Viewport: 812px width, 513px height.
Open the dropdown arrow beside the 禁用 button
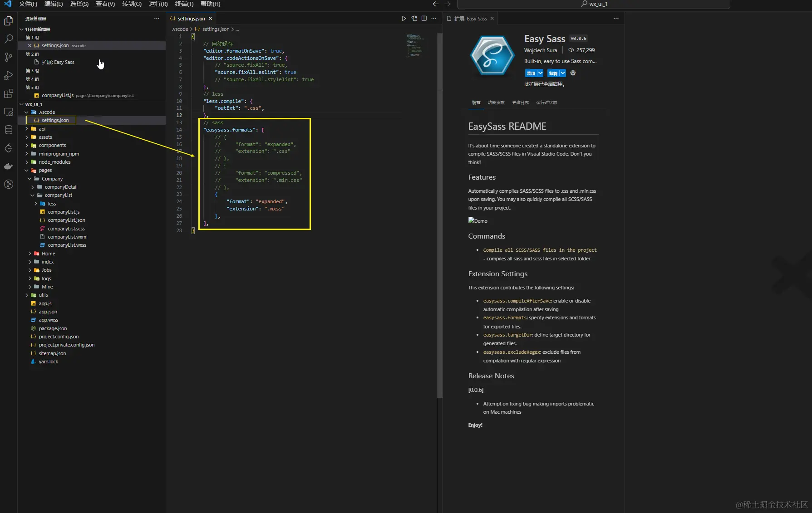coord(540,73)
